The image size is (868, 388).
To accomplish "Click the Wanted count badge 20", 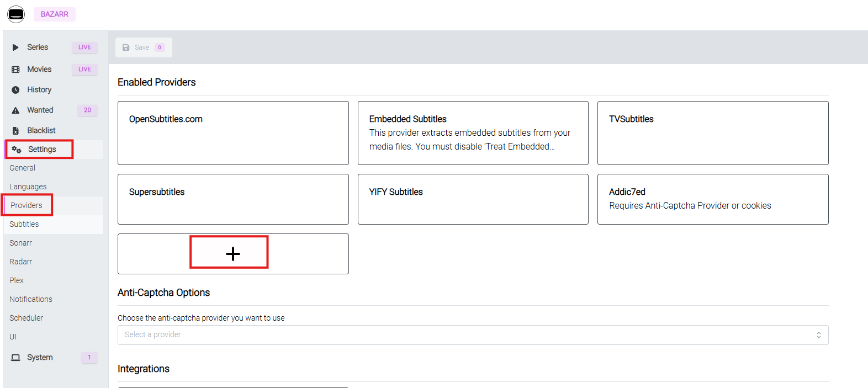I will pyautogui.click(x=87, y=110).
